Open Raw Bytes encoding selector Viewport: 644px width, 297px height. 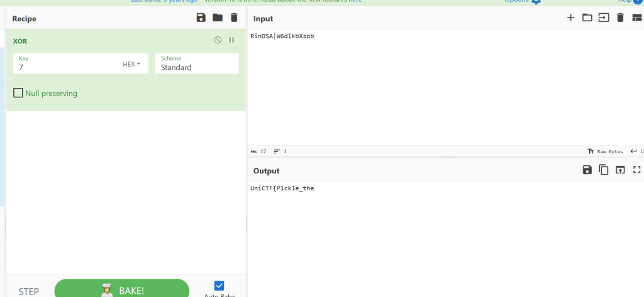pyautogui.click(x=605, y=151)
